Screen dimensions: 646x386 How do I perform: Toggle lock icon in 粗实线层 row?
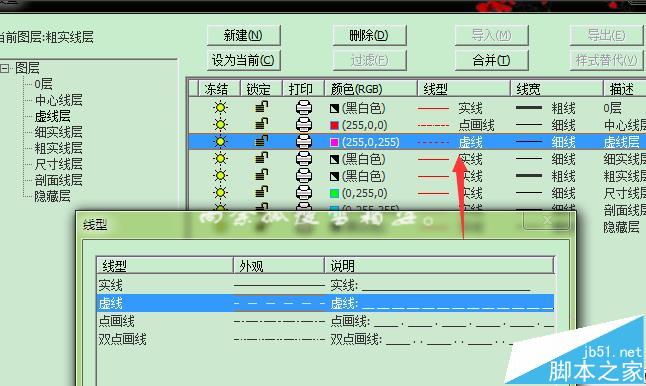coord(261,175)
